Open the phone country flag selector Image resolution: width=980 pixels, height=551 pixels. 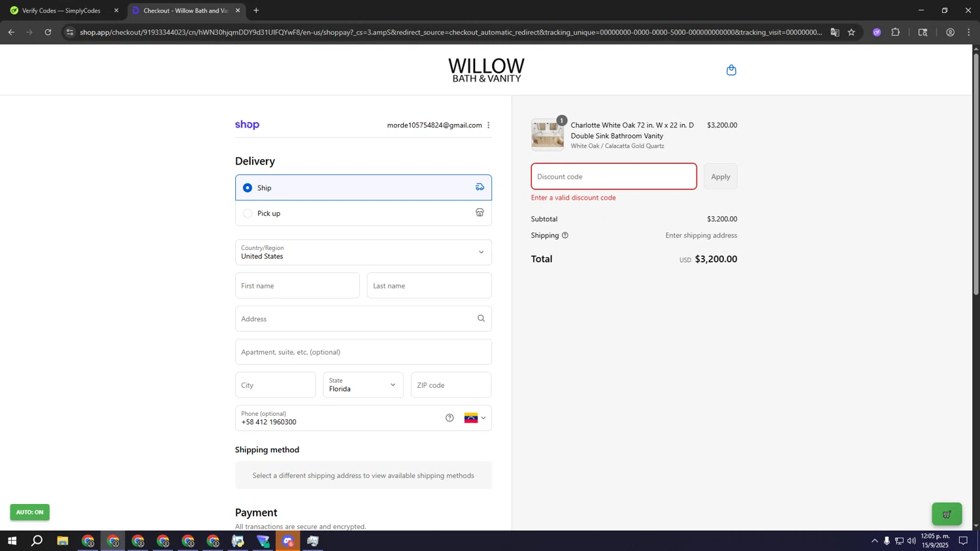[475, 418]
